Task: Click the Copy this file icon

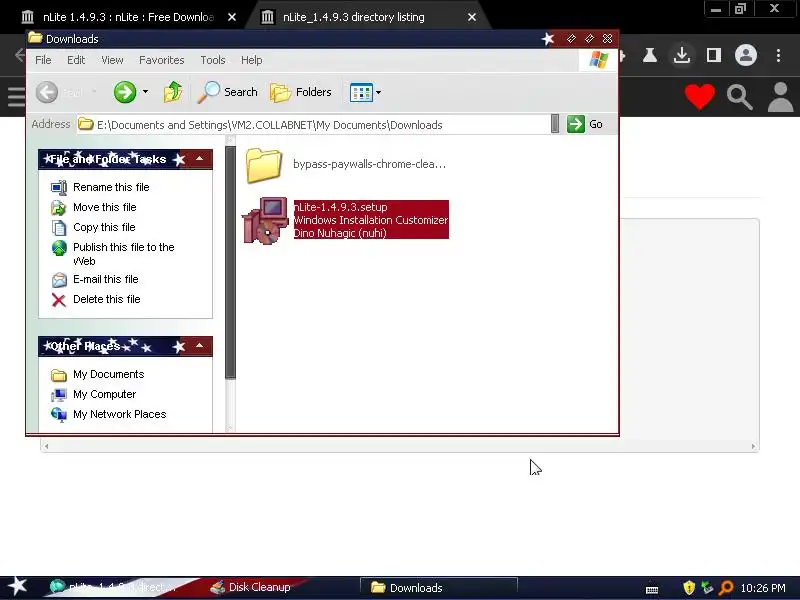Action: (59, 228)
